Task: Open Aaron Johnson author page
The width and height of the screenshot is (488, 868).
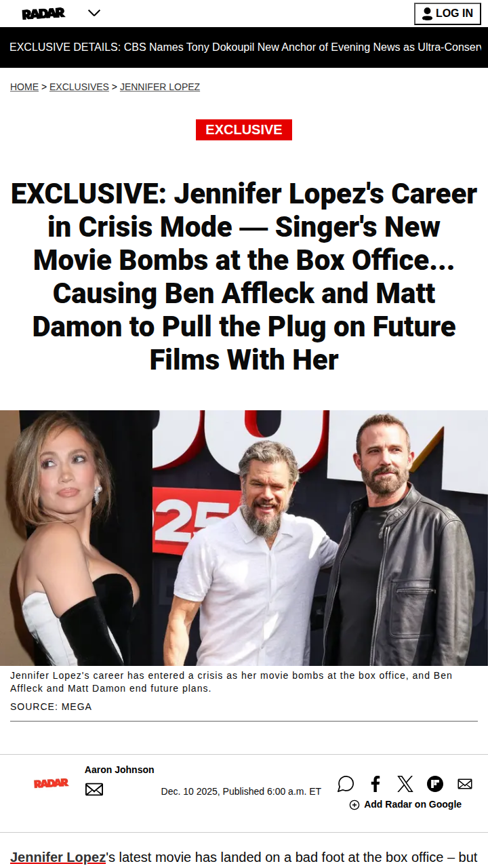Action: pos(119,770)
